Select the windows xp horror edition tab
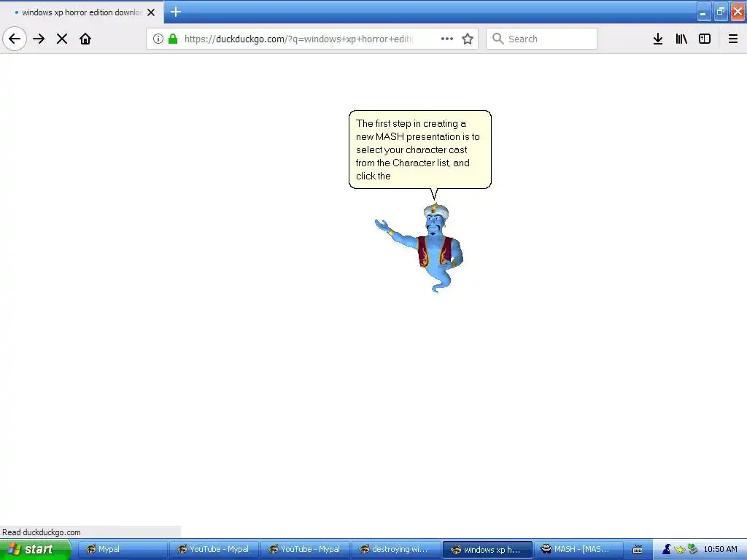Screen dimensions: 747x560 (82, 12)
